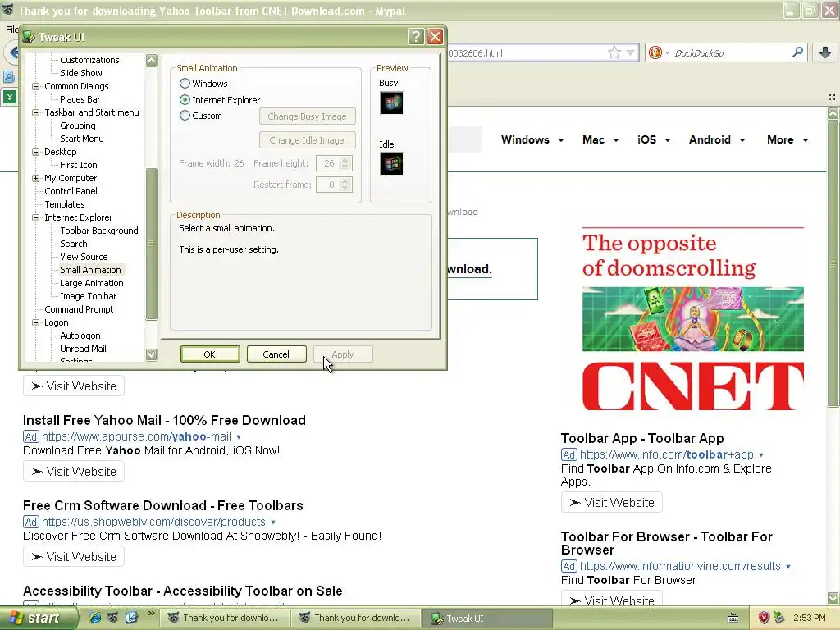Select Command Prompt in the tree
Screen dimensions: 840x630
pos(79,309)
